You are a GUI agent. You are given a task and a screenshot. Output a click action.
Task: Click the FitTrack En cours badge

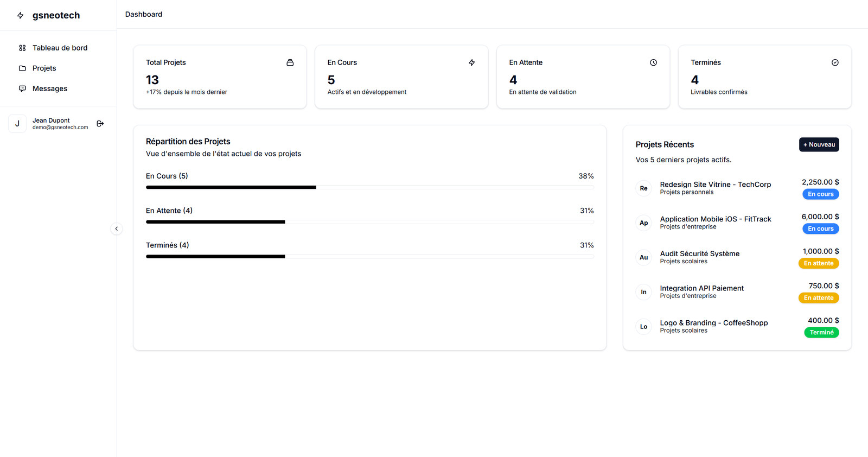[x=820, y=228]
